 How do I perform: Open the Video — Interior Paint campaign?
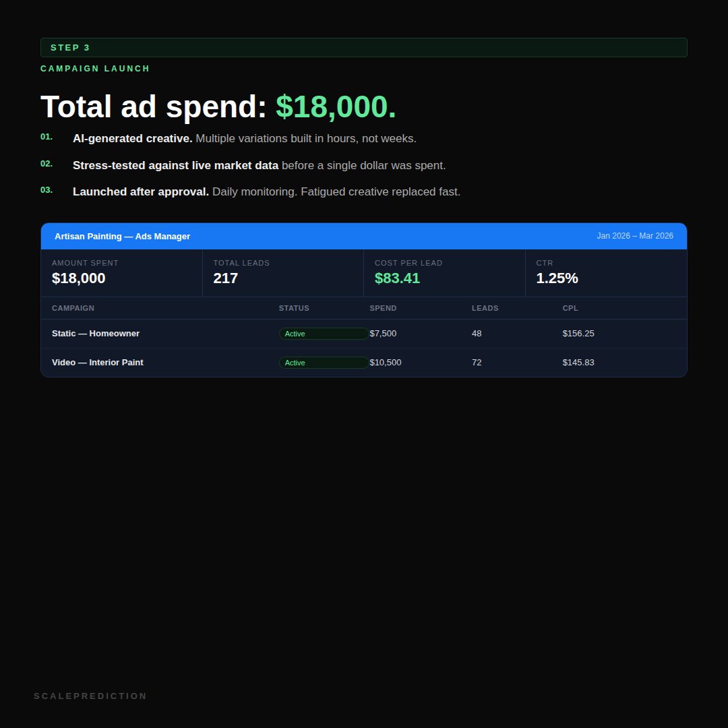pyautogui.click(x=98, y=363)
